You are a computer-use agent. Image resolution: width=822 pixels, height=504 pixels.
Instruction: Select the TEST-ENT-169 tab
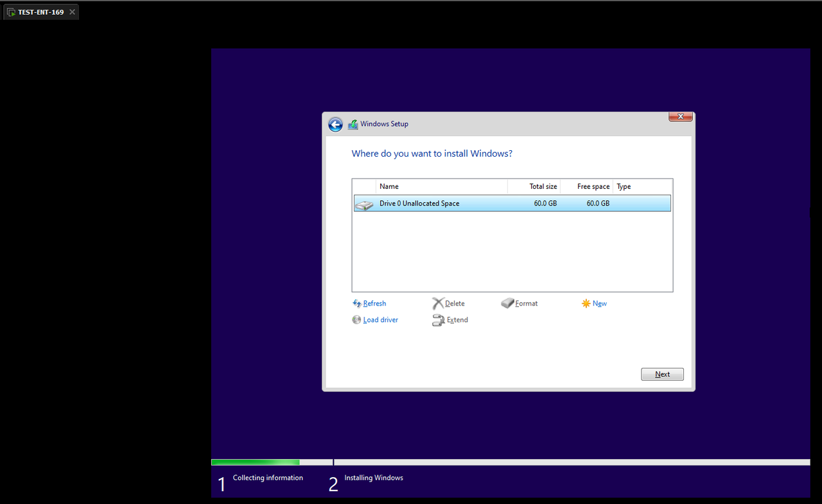click(41, 12)
